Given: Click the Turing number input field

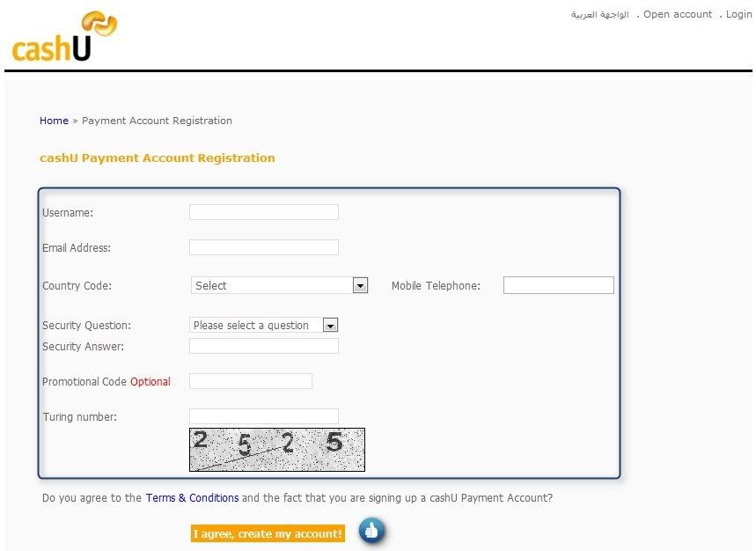Looking at the screenshot, I should coord(264,416).
